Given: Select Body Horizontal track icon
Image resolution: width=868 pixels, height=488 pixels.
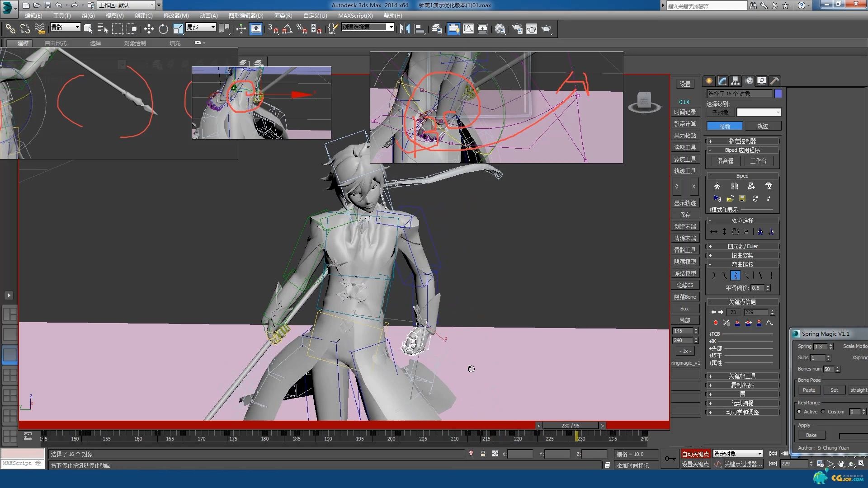Looking at the screenshot, I should coord(713,232).
